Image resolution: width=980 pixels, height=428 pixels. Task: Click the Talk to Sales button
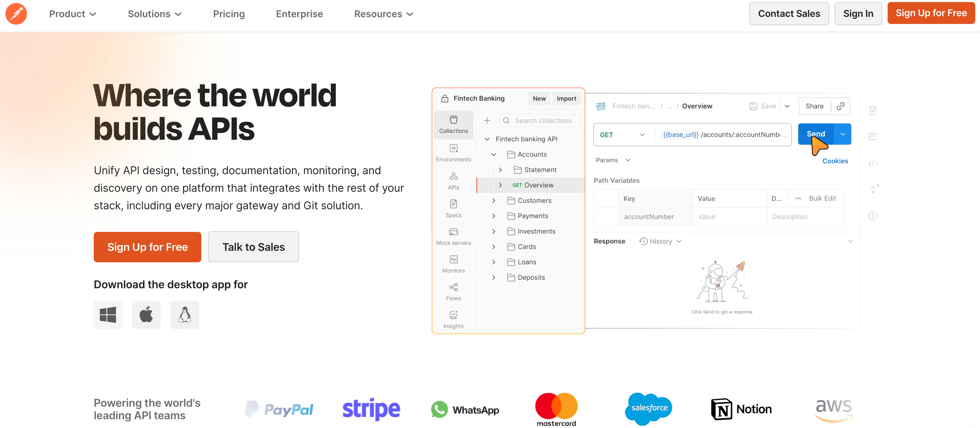coord(253,247)
